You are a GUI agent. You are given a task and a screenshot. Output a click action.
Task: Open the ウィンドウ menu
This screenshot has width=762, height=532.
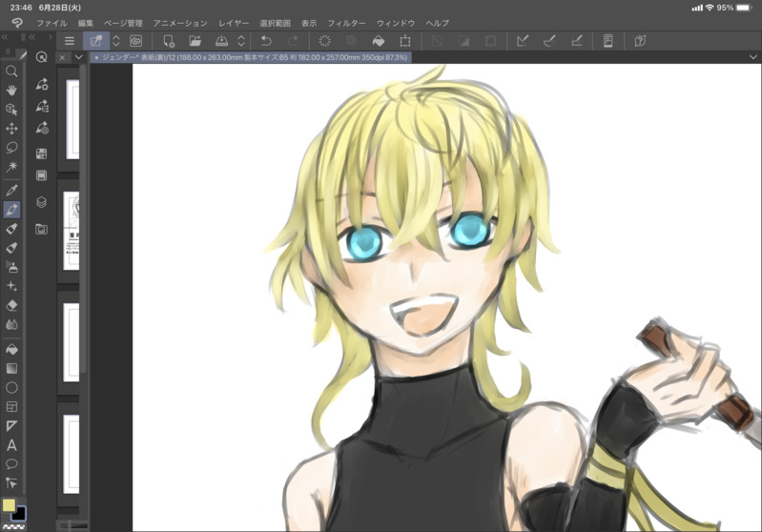pos(396,23)
